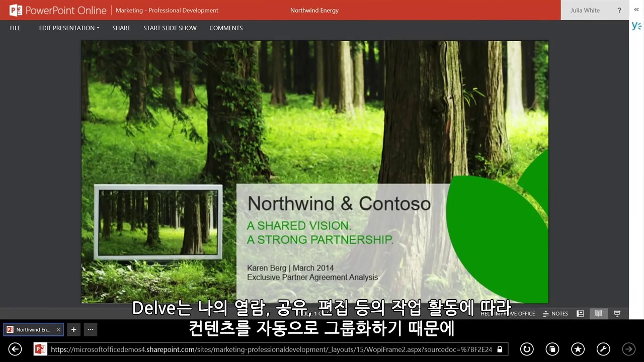Open the Help question mark
This screenshot has width=644, height=362.
(x=619, y=10)
